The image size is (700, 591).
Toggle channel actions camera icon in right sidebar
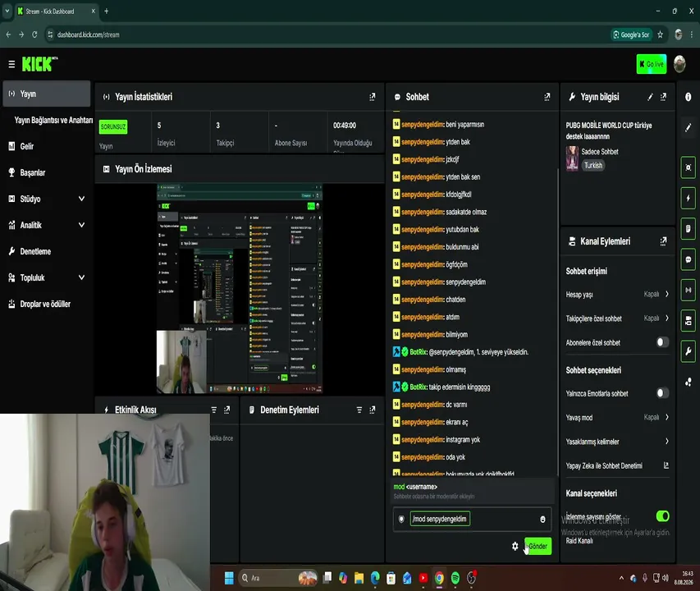pyautogui.click(x=688, y=321)
